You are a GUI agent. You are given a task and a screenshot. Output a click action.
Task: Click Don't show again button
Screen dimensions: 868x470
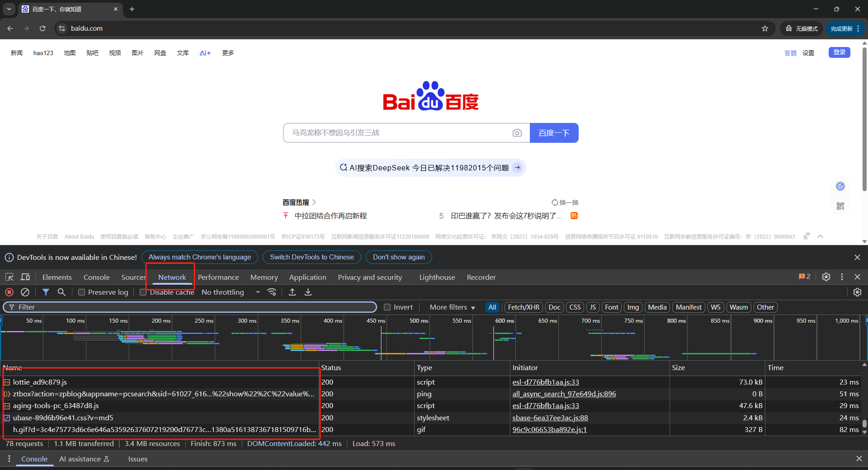point(399,257)
